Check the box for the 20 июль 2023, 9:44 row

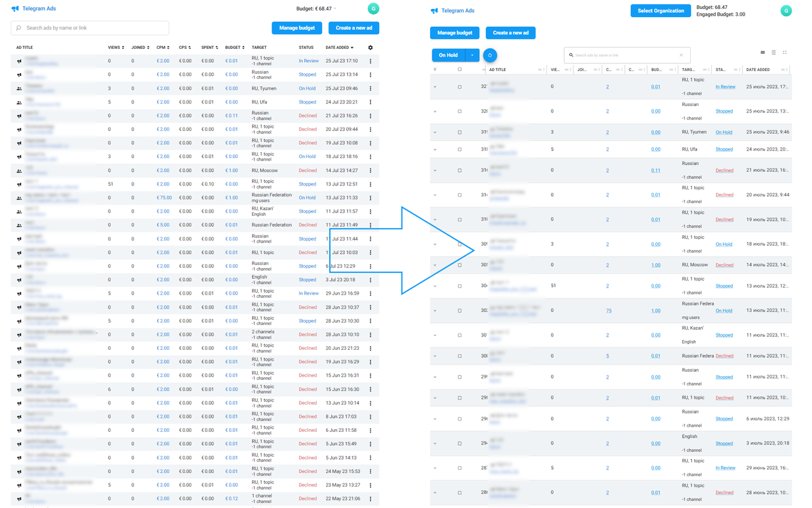(x=460, y=195)
